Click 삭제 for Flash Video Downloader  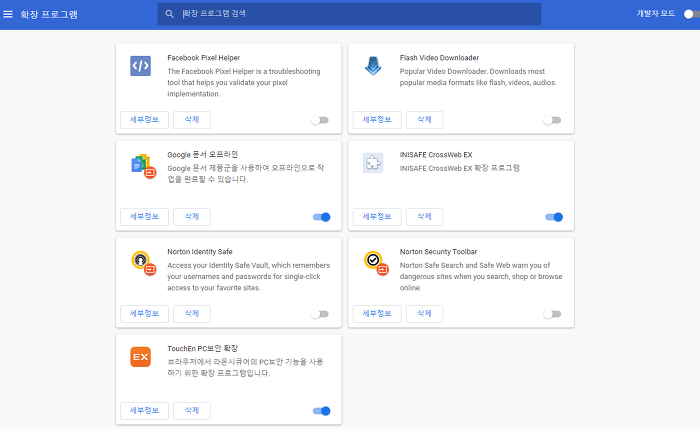(425, 120)
